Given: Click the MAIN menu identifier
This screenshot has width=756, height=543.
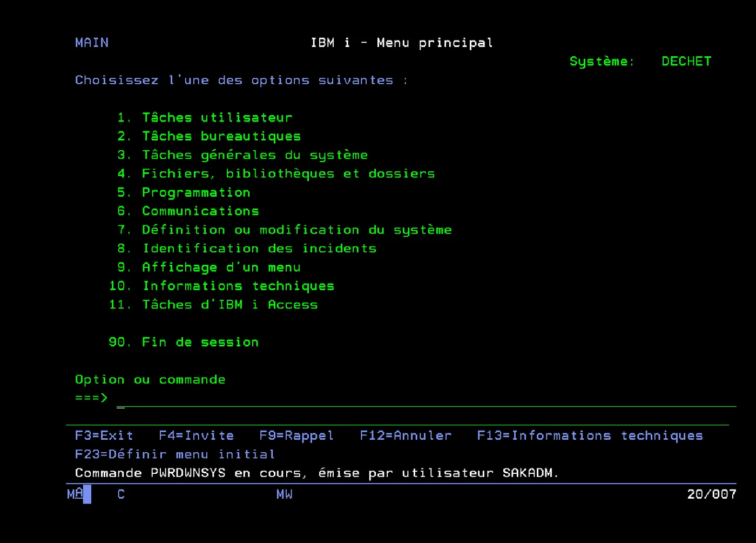Looking at the screenshot, I should tap(92, 43).
